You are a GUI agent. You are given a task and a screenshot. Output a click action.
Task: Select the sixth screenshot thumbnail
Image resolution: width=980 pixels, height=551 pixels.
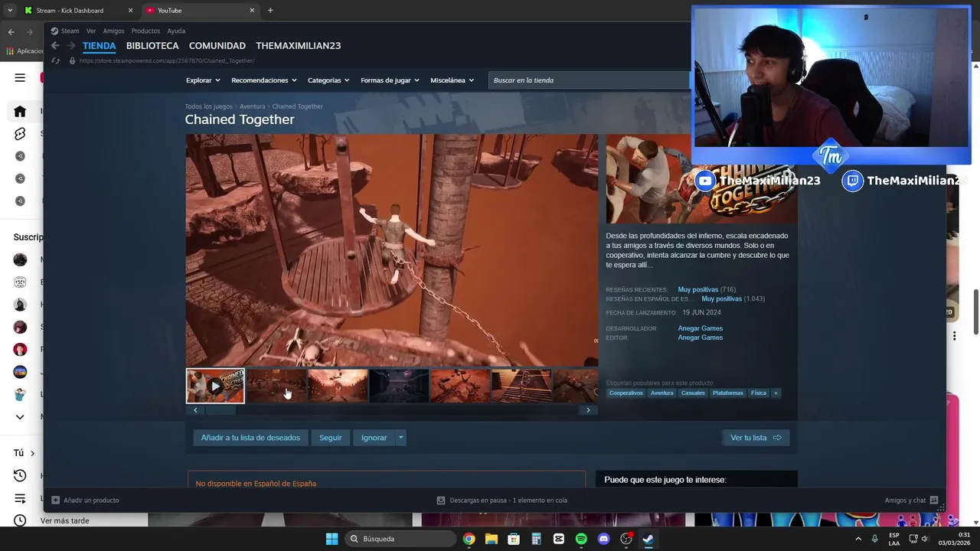pyautogui.click(x=521, y=386)
